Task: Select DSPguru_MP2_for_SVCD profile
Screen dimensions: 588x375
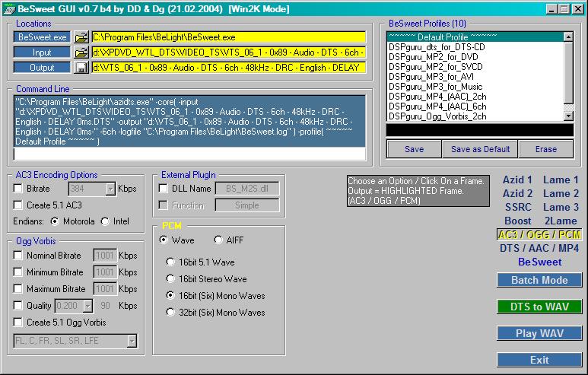Action: (475, 67)
